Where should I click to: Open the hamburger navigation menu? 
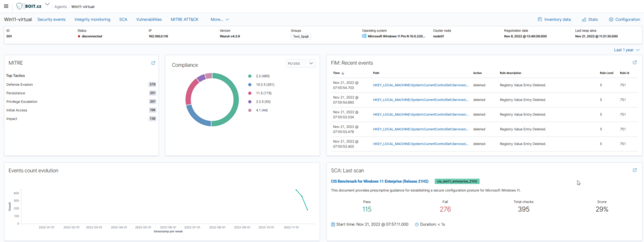coord(6,6)
